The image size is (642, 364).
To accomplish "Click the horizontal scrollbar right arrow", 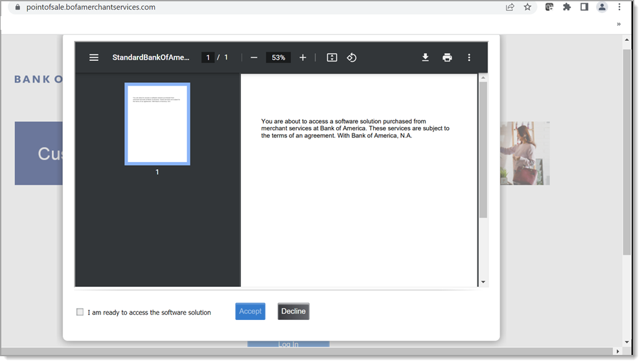I will [x=618, y=351].
